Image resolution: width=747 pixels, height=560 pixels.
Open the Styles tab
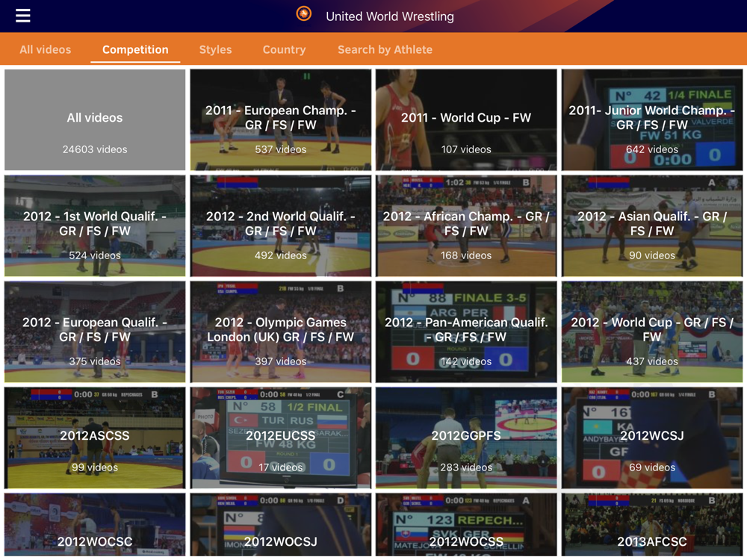click(x=215, y=49)
